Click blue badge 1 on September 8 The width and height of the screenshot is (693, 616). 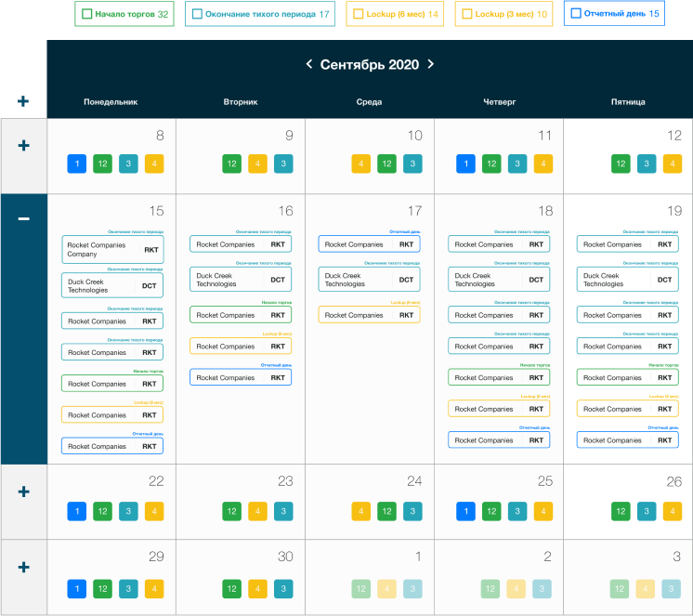(x=77, y=164)
